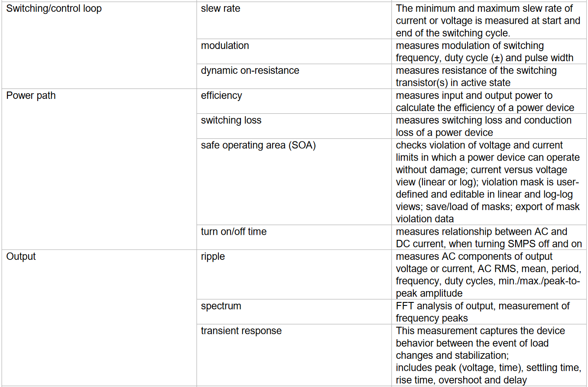
Task: Click 'safe operating area (SOA)' cell
Action: click(258, 145)
